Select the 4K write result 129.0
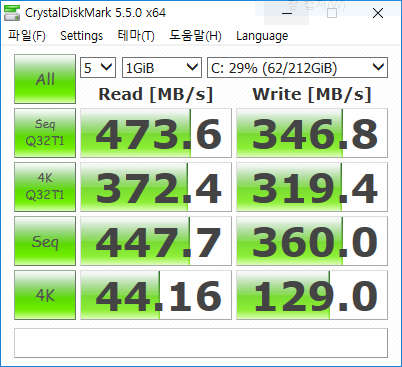This screenshot has width=402, height=367. pos(312,295)
